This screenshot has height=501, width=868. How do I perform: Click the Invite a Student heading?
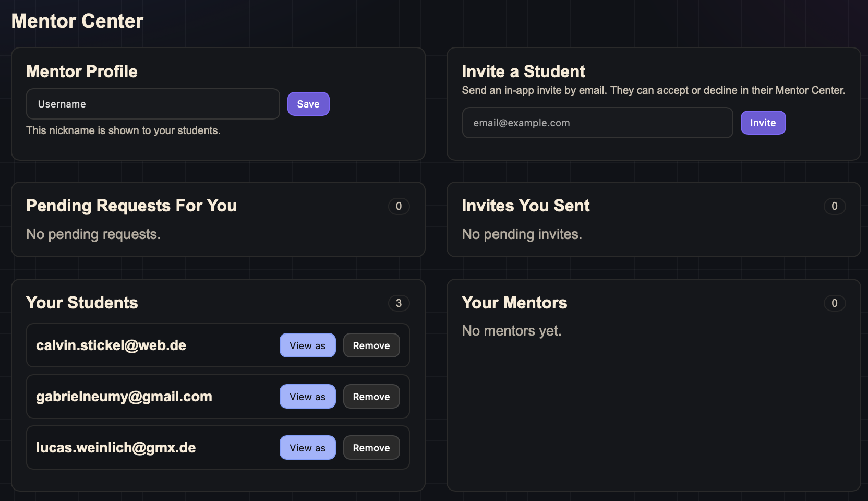tap(523, 71)
